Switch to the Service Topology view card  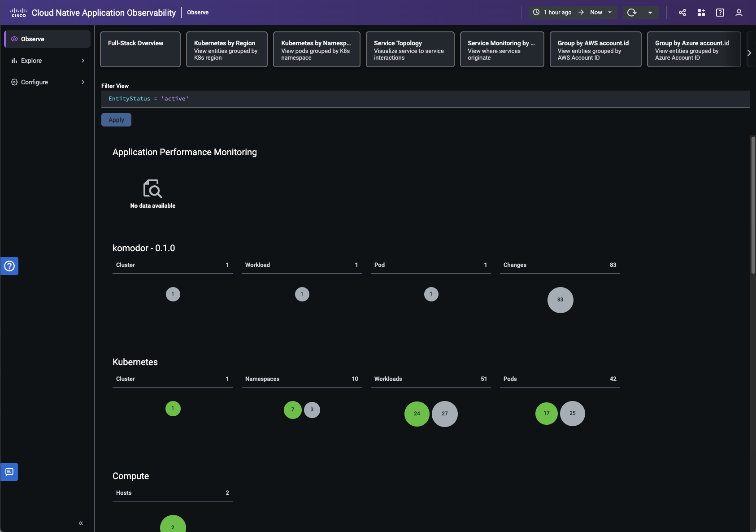pyautogui.click(x=410, y=49)
